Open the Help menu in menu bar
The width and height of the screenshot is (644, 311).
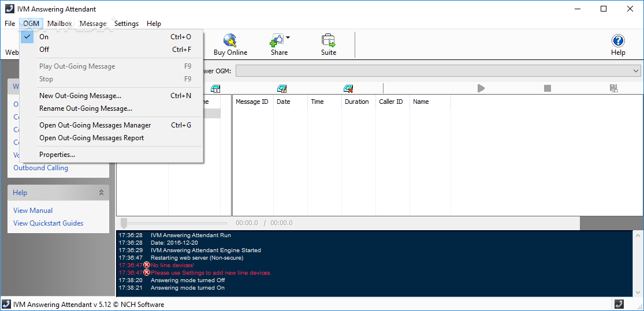point(154,24)
